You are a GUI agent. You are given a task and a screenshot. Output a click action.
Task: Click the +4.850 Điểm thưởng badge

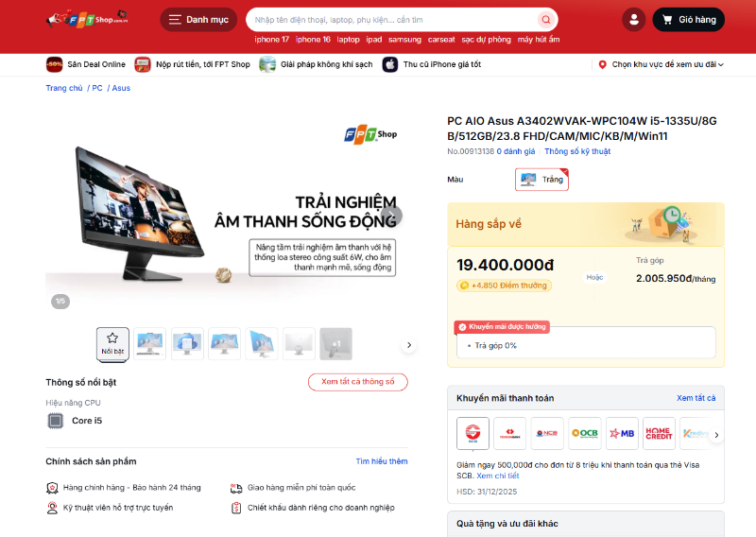(x=504, y=286)
